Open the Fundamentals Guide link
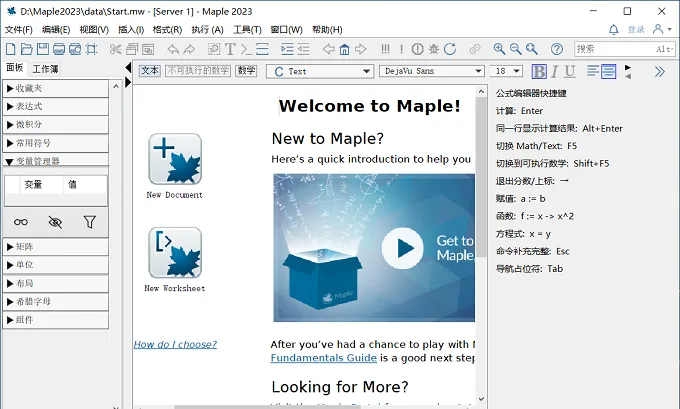This screenshot has height=409, width=680. 324,358
